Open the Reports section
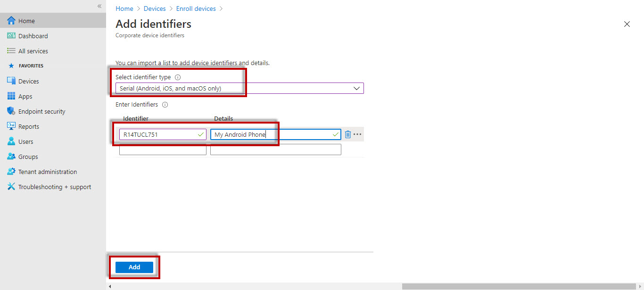 pos(29,126)
